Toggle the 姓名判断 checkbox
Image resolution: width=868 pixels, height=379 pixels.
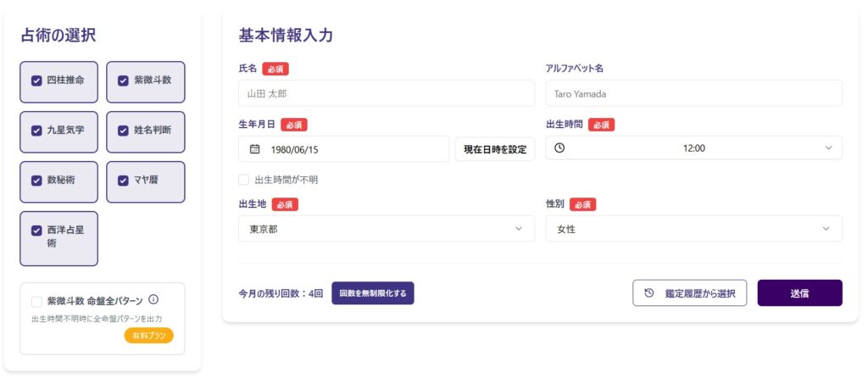click(123, 131)
